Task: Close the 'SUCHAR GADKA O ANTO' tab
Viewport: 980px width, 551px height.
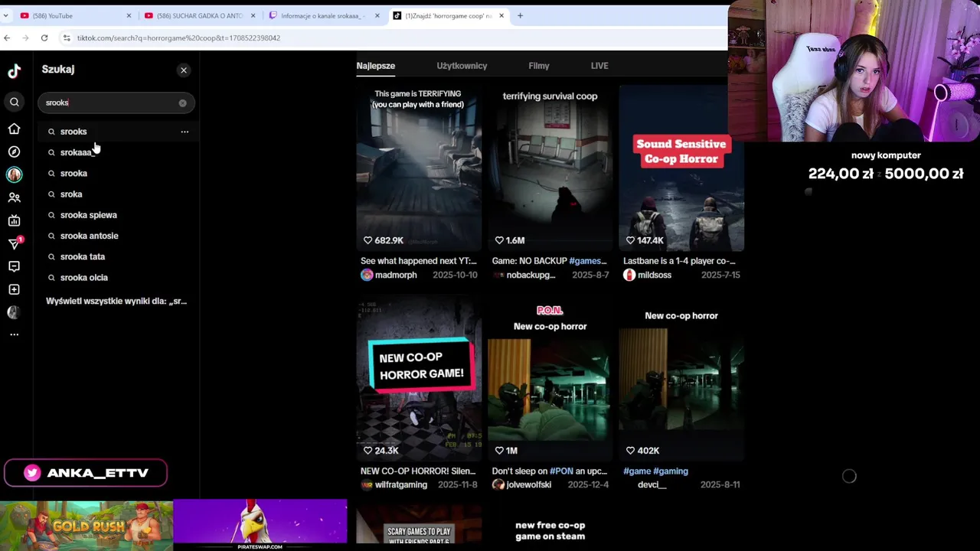Action: (x=253, y=15)
